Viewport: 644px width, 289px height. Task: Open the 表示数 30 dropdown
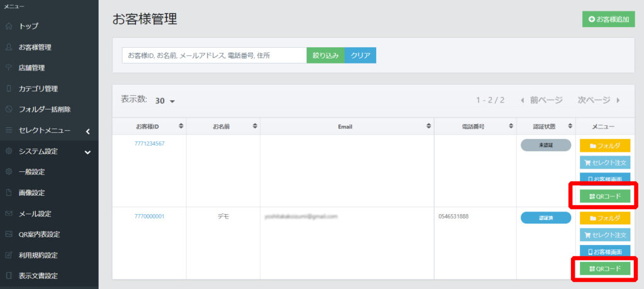point(165,101)
